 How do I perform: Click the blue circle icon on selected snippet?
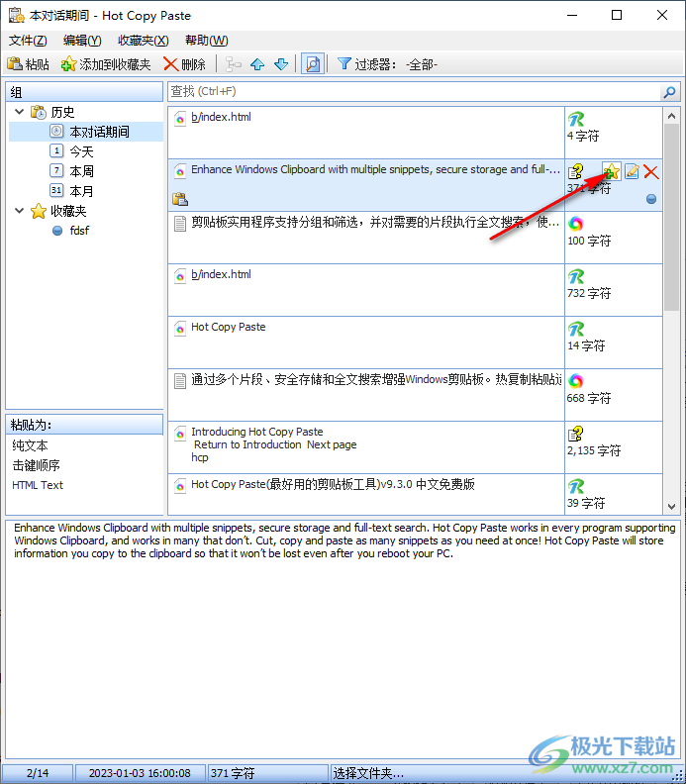[x=651, y=199]
